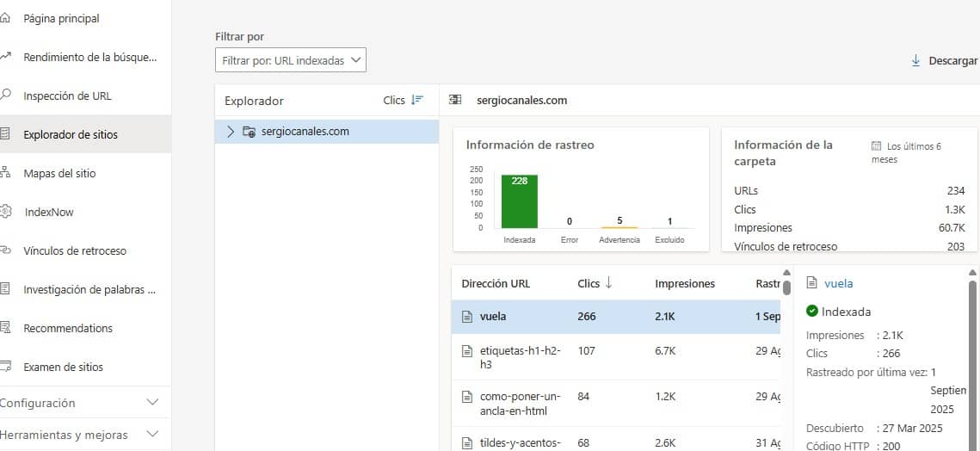
Task: Click the 6.7K impressions cell
Action: coord(665,351)
